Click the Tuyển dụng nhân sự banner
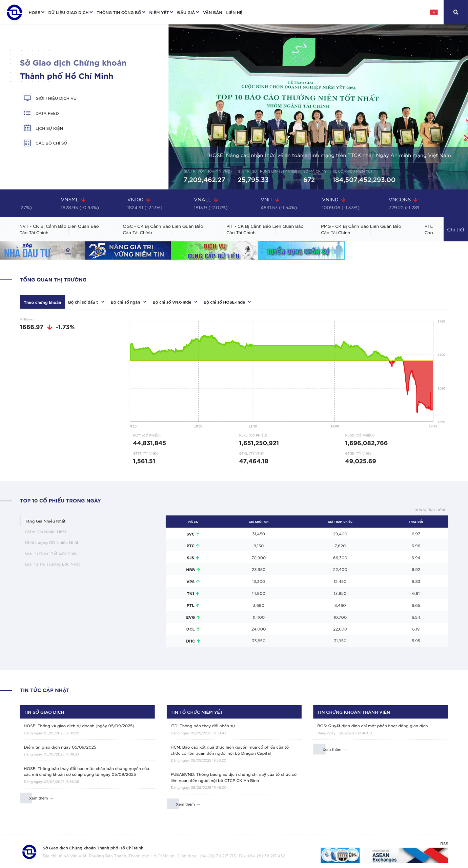The height and width of the screenshot is (868, 468). coord(301,251)
